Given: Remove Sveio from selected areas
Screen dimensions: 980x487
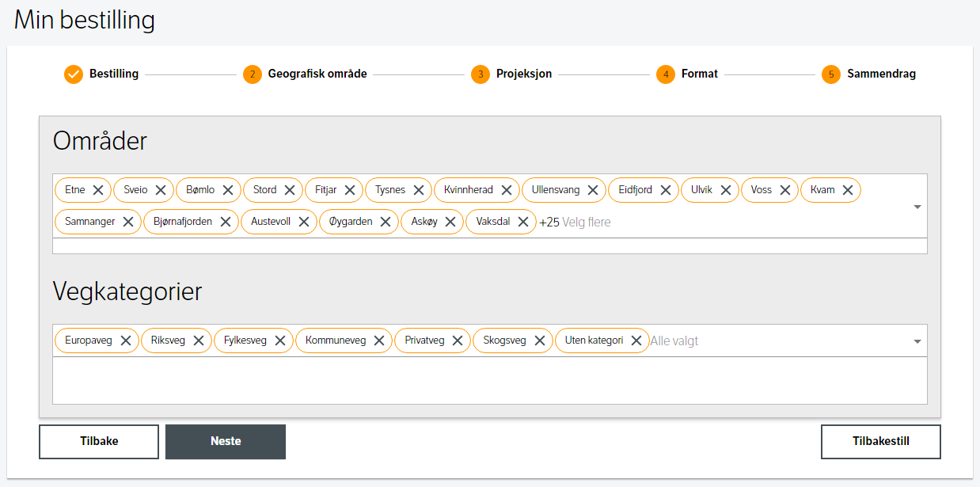Looking at the screenshot, I should click(160, 190).
